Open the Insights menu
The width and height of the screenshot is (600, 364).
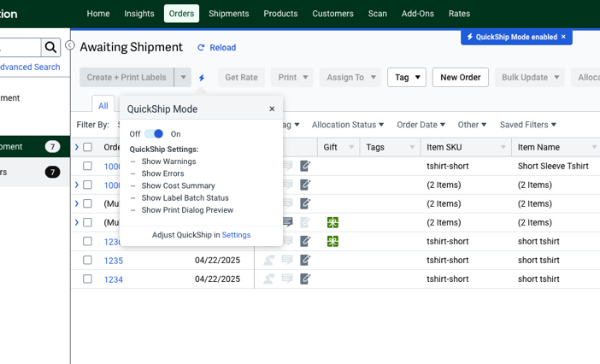(x=139, y=14)
